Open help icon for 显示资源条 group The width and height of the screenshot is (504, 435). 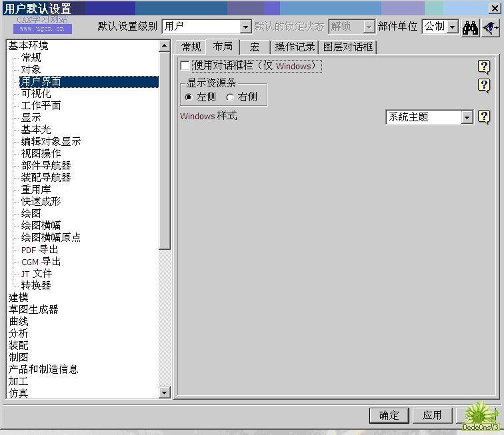coord(484,85)
